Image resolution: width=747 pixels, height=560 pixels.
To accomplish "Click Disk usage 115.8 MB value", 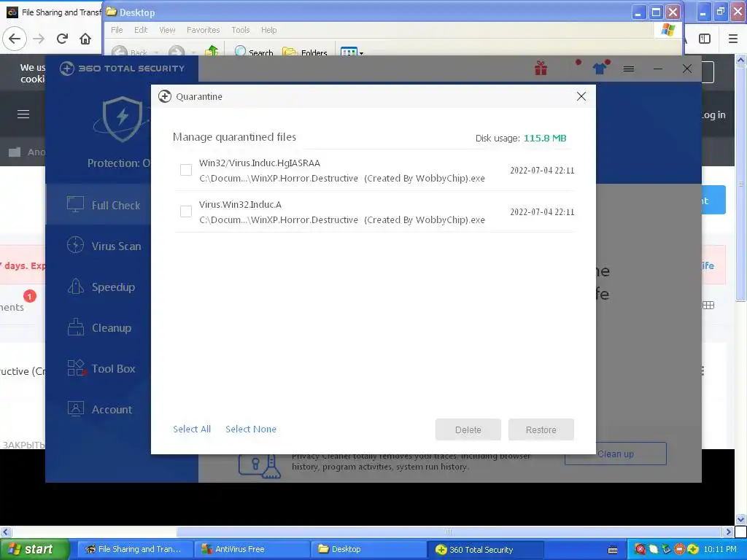I will pos(544,138).
